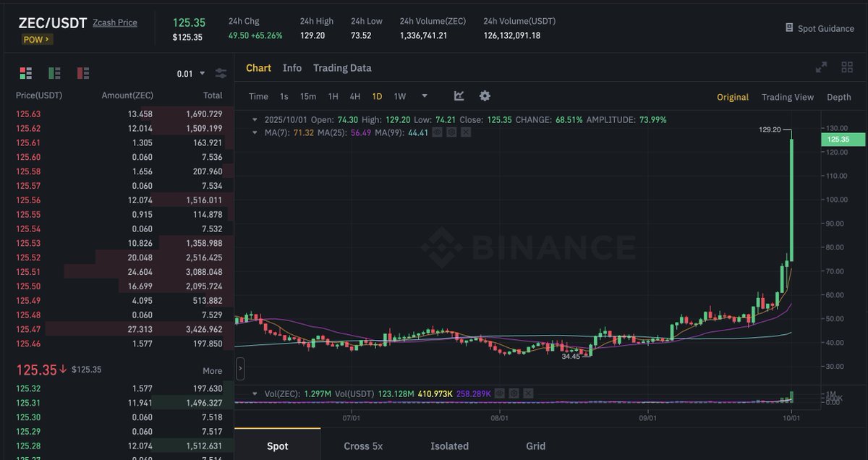Click the 34.45 low price marker

(571, 356)
